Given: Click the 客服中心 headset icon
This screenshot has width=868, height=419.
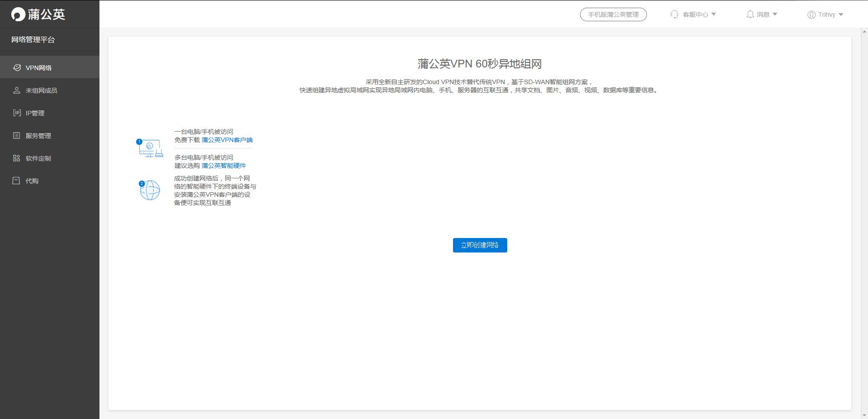Looking at the screenshot, I should pyautogui.click(x=675, y=14).
